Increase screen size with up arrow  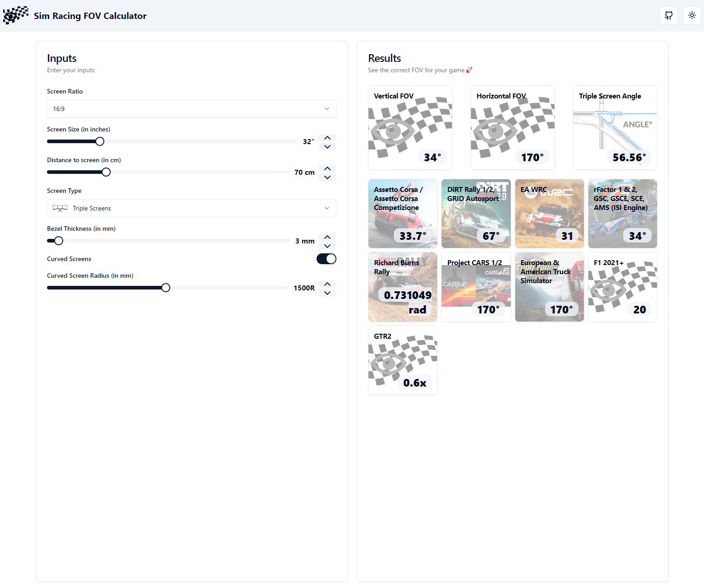[x=327, y=137]
